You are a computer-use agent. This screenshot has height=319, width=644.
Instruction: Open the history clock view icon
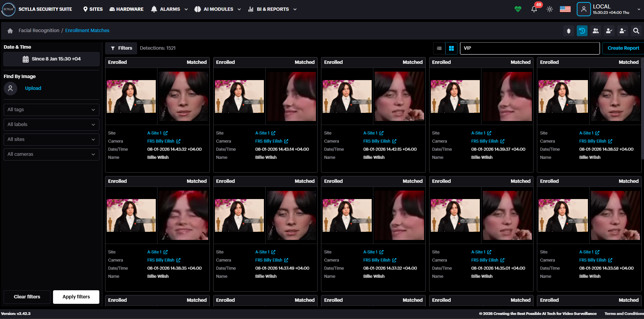pyautogui.click(x=582, y=31)
